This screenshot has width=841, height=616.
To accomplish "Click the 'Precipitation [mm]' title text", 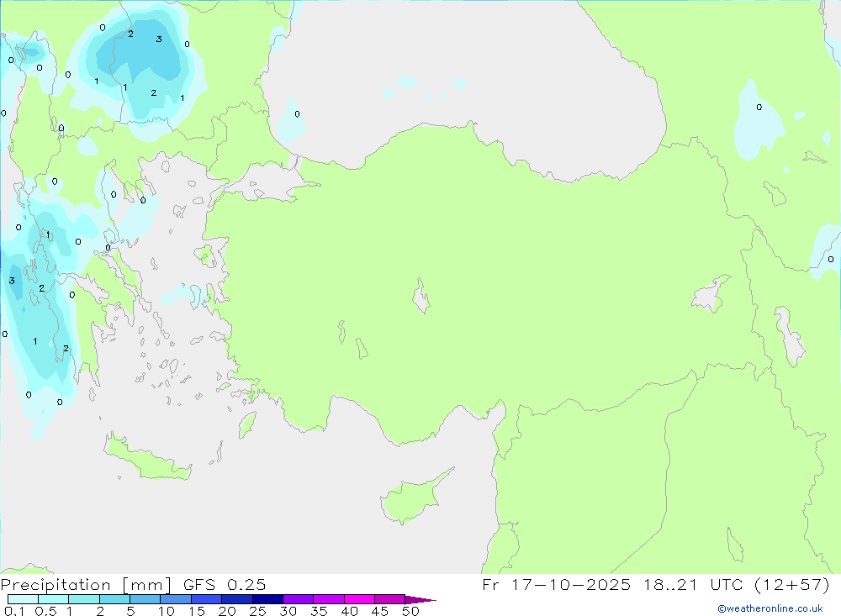I will tap(86, 585).
